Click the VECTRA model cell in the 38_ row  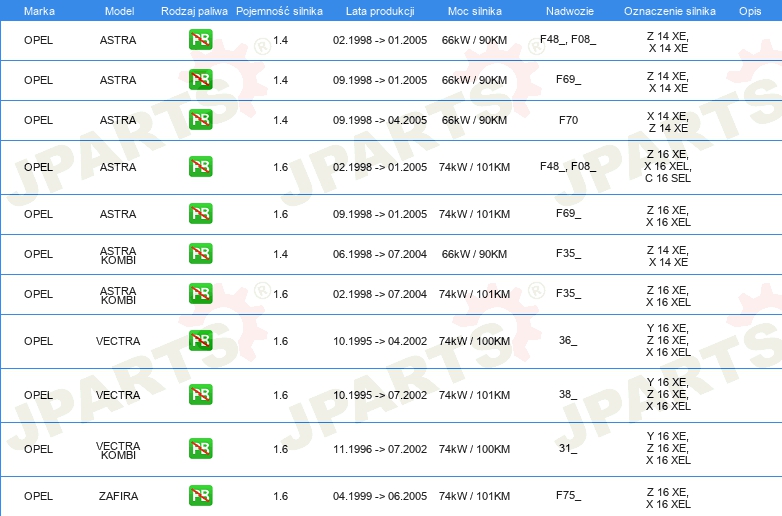pyautogui.click(x=118, y=395)
